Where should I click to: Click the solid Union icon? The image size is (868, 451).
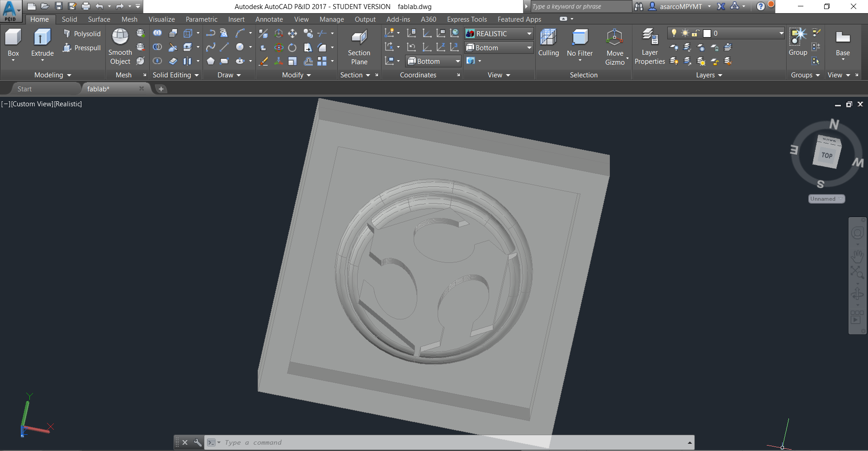[157, 33]
